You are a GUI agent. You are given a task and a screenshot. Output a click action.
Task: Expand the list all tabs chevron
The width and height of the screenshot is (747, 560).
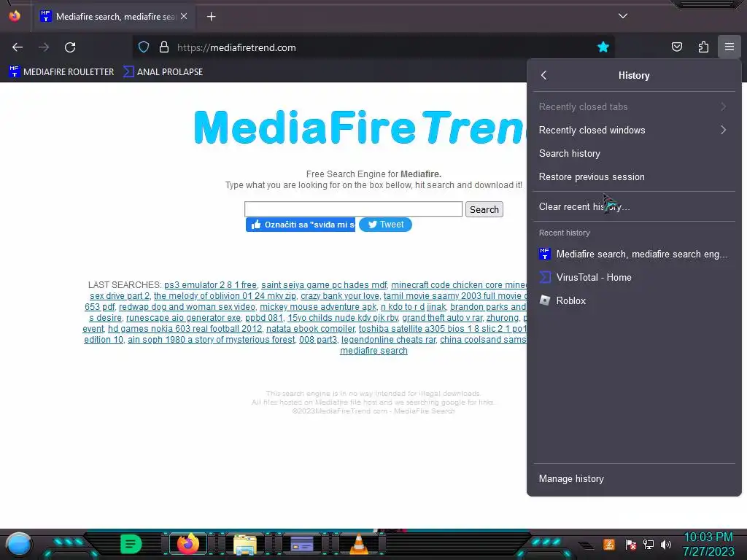click(x=623, y=16)
